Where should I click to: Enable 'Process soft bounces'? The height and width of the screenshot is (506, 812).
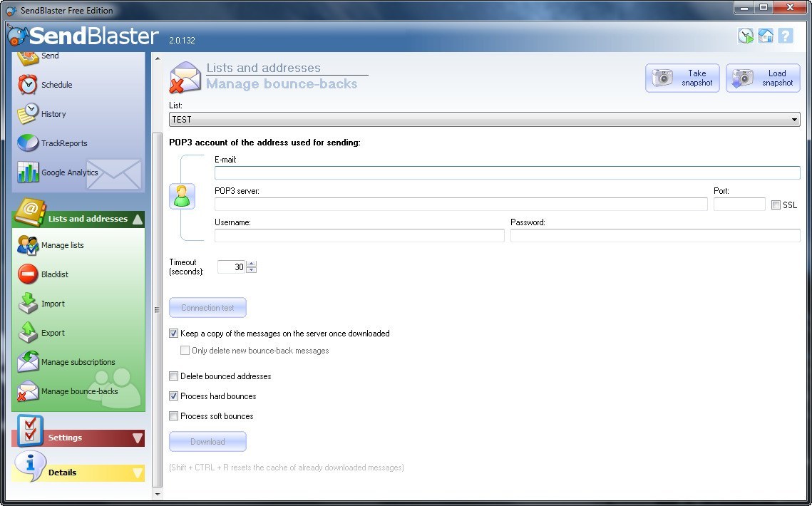[173, 415]
